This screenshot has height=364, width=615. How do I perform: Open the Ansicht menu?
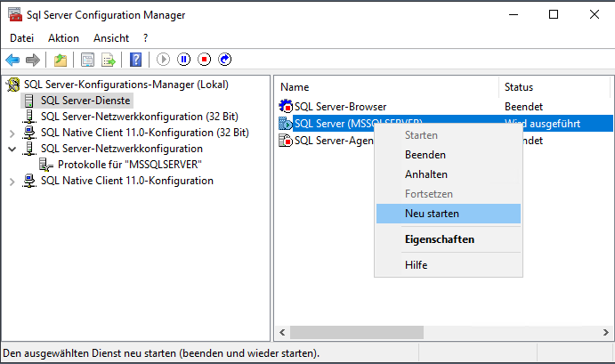[x=111, y=38]
